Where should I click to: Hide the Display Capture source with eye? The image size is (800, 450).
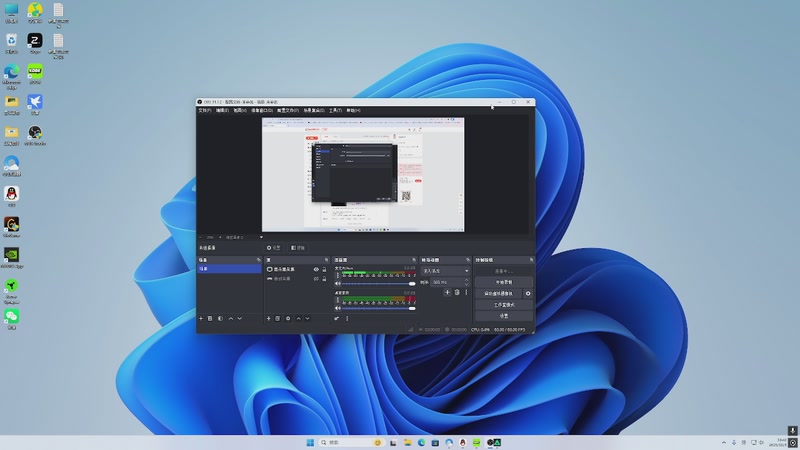point(316,269)
